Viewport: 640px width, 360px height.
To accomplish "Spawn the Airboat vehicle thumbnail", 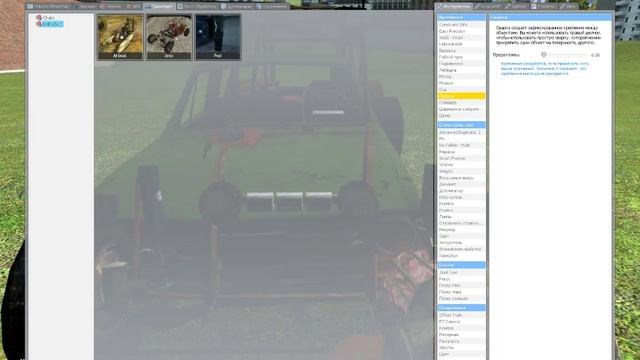I will pyautogui.click(x=120, y=37).
